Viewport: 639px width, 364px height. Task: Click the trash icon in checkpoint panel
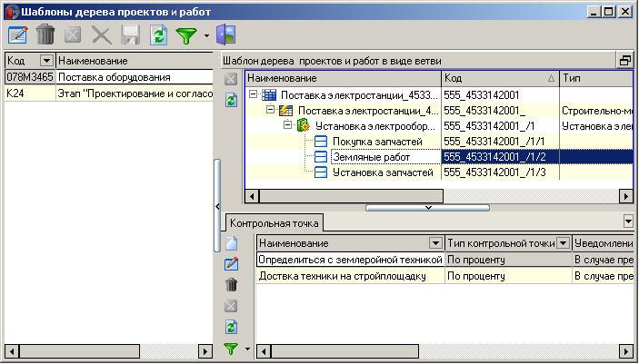[231, 285]
